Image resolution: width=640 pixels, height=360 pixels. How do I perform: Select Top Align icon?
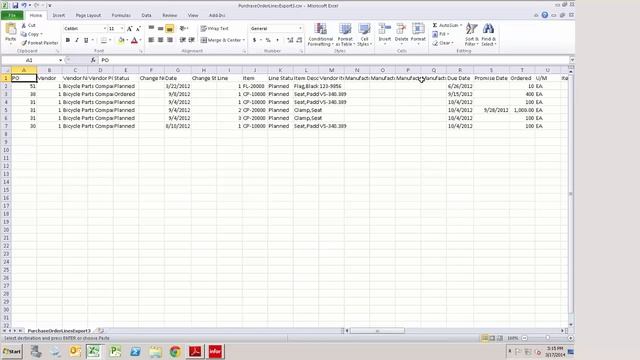tap(151, 28)
